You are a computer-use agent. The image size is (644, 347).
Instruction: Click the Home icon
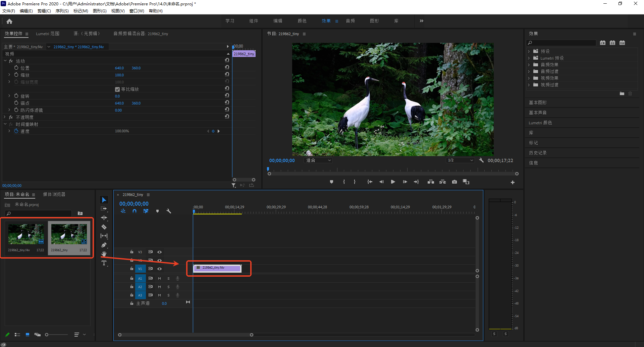pos(9,21)
